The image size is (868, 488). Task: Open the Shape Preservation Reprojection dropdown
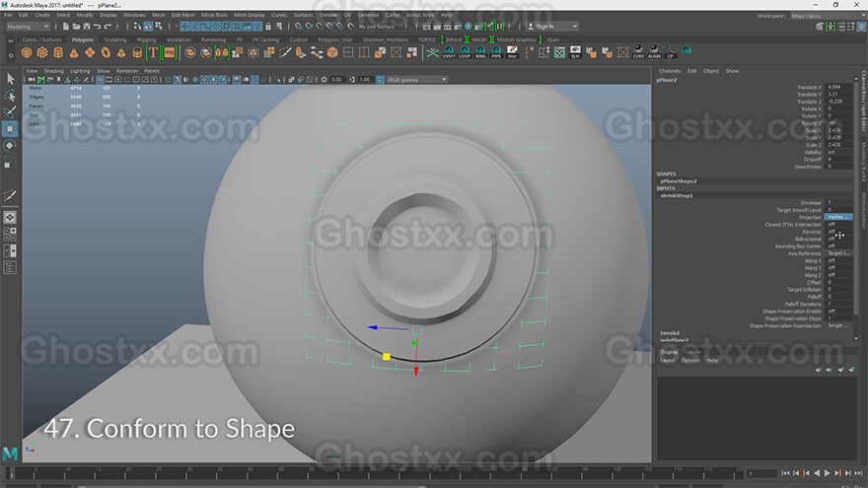[838, 326]
